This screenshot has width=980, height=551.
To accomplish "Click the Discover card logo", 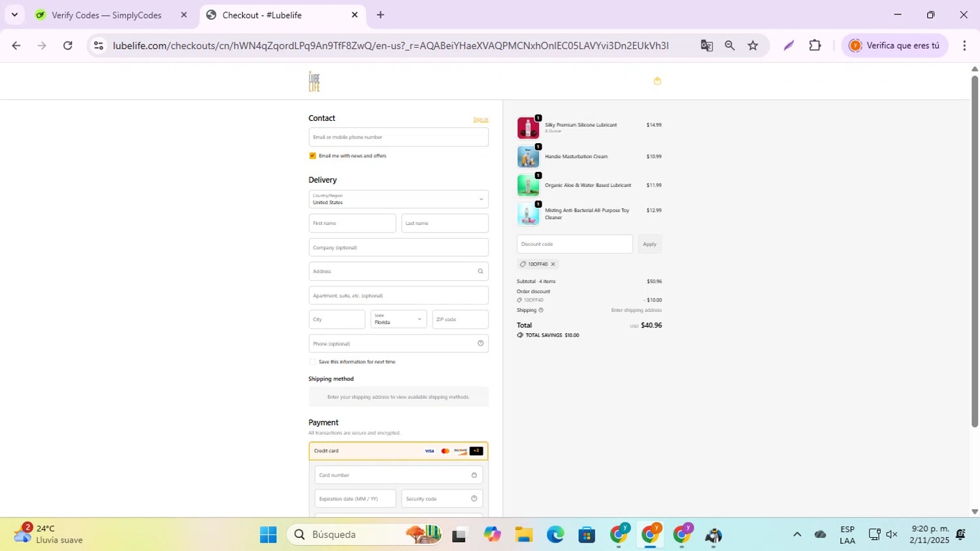I will pyautogui.click(x=461, y=451).
